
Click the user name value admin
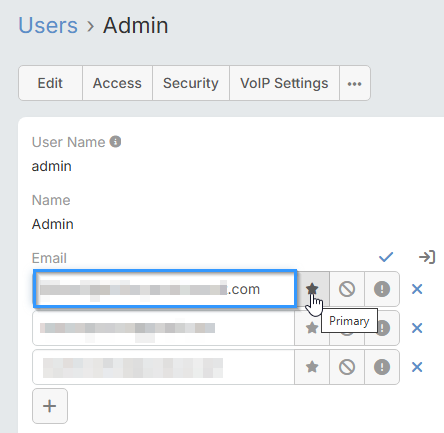click(52, 166)
